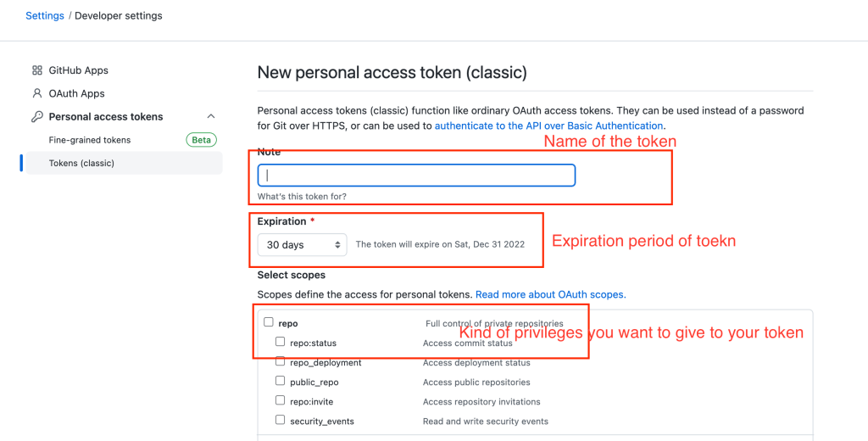Open the Basic Authentication API link
This screenshot has height=441, width=868.
point(548,126)
